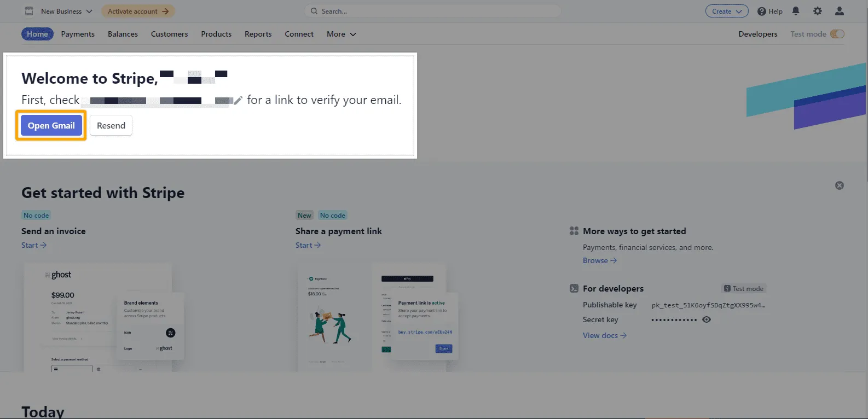Reveal the secret key with eye icon

tap(707, 320)
